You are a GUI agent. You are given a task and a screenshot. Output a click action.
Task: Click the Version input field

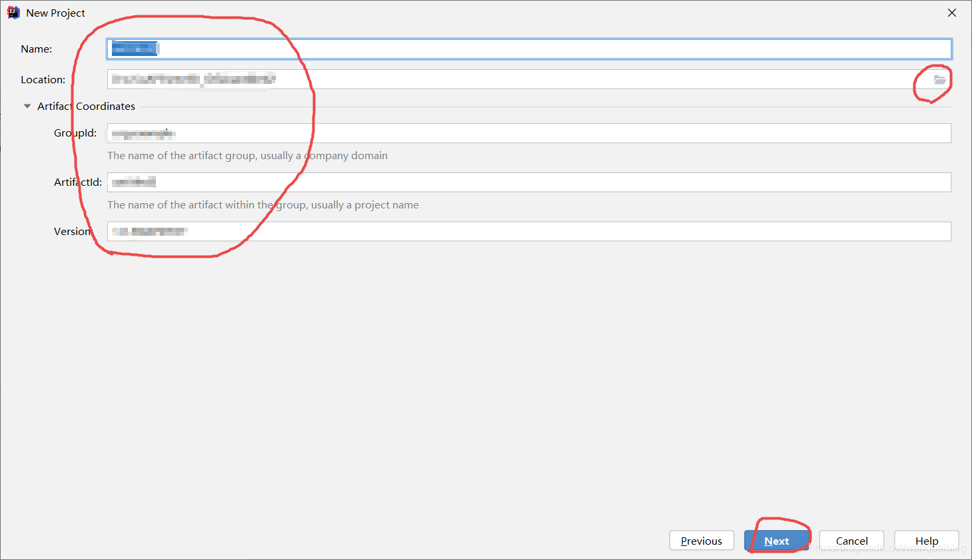coord(529,232)
